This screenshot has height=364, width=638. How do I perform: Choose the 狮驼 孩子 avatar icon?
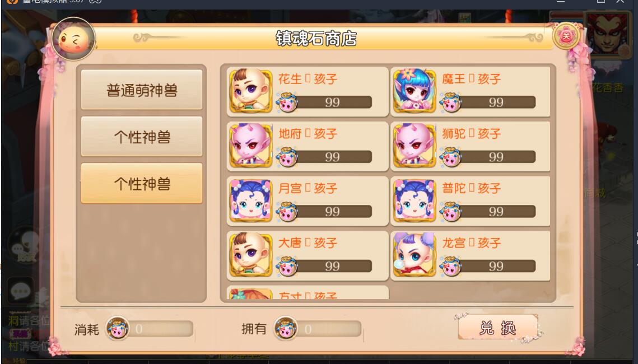click(414, 146)
